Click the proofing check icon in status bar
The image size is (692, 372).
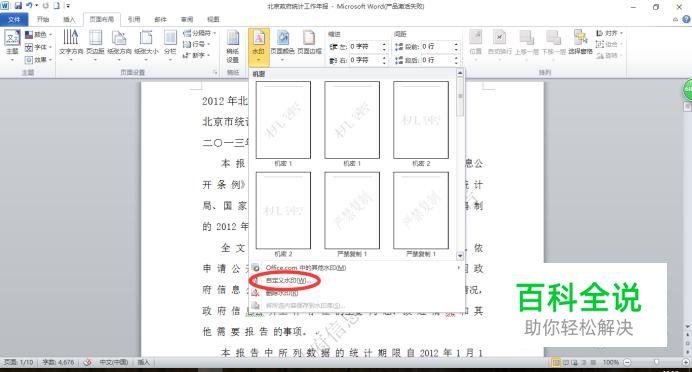tap(87, 362)
